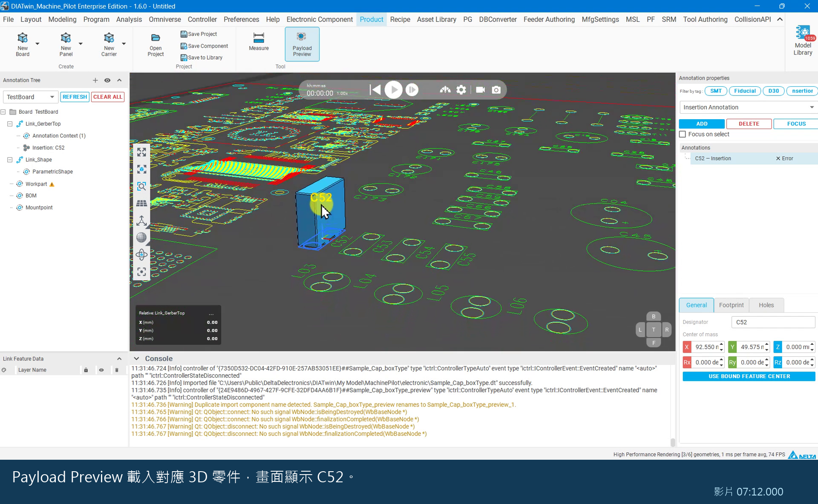Click USE BOUND FEATURE CENTER button
The image size is (818, 504).
point(749,376)
